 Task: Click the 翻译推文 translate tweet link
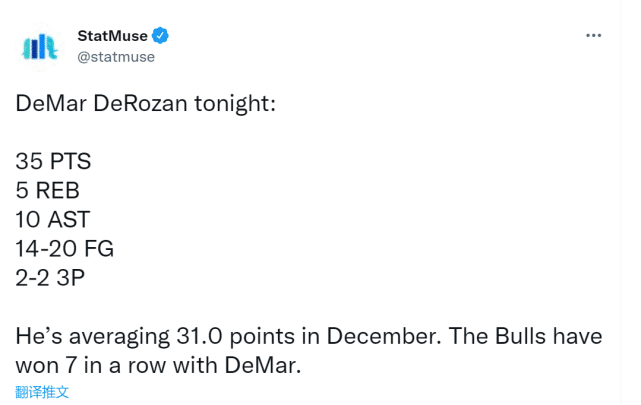click(42, 392)
